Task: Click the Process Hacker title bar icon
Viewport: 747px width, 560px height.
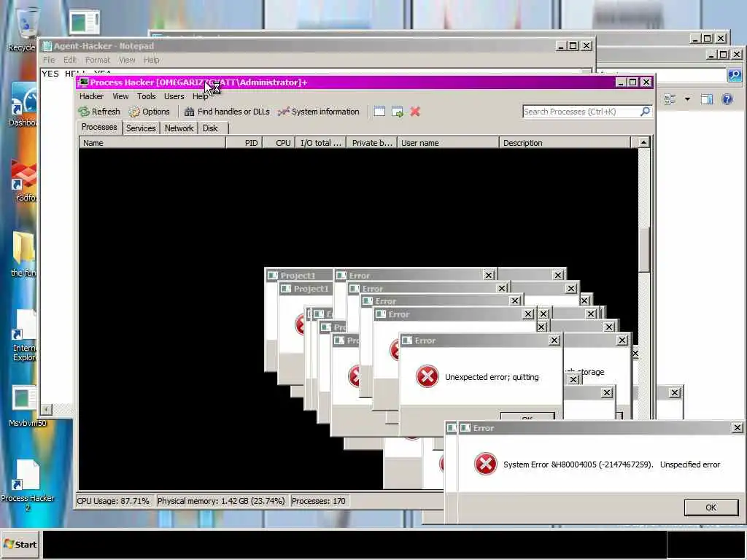Action: pos(83,82)
